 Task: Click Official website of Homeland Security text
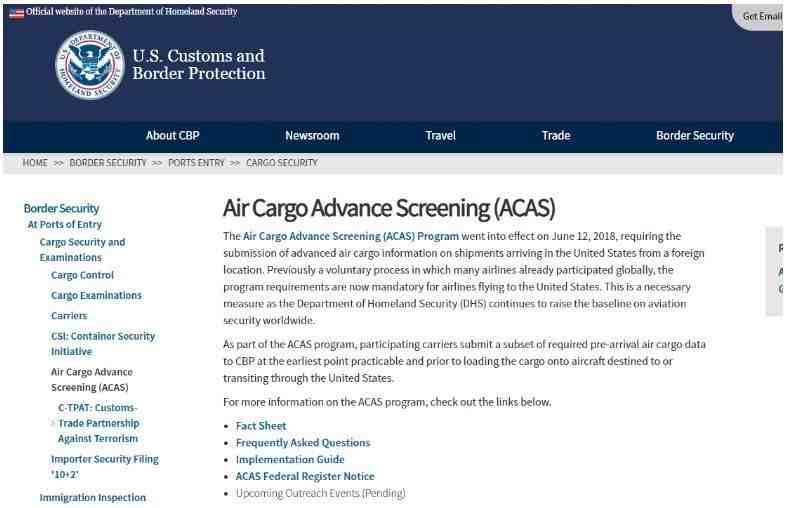click(x=132, y=12)
